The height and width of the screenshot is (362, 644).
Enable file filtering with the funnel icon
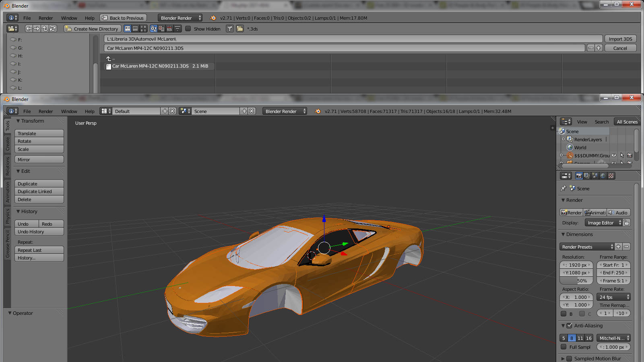coord(229,29)
